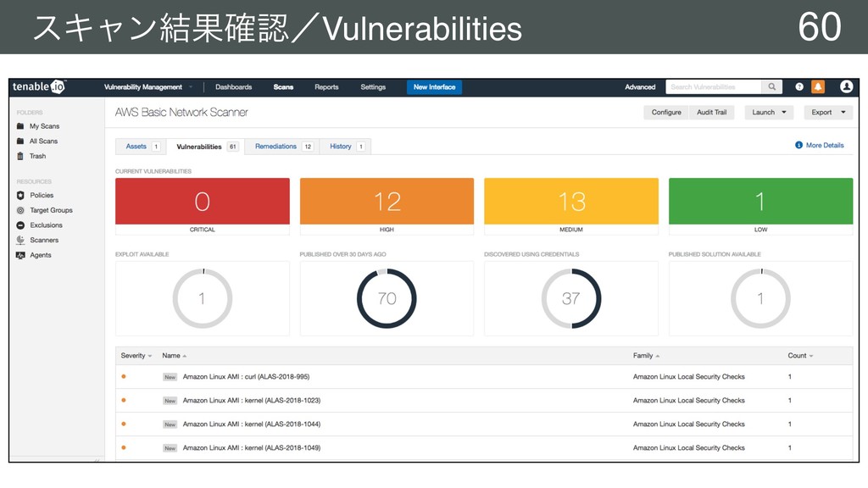Open the help question mark icon
Screen dimensions: 868x488
point(799,87)
